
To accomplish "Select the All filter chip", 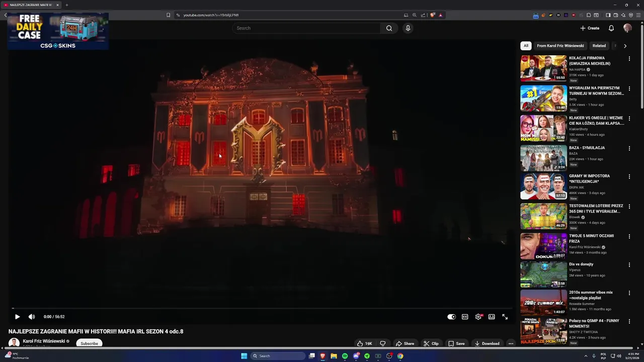I will (x=526, y=46).
